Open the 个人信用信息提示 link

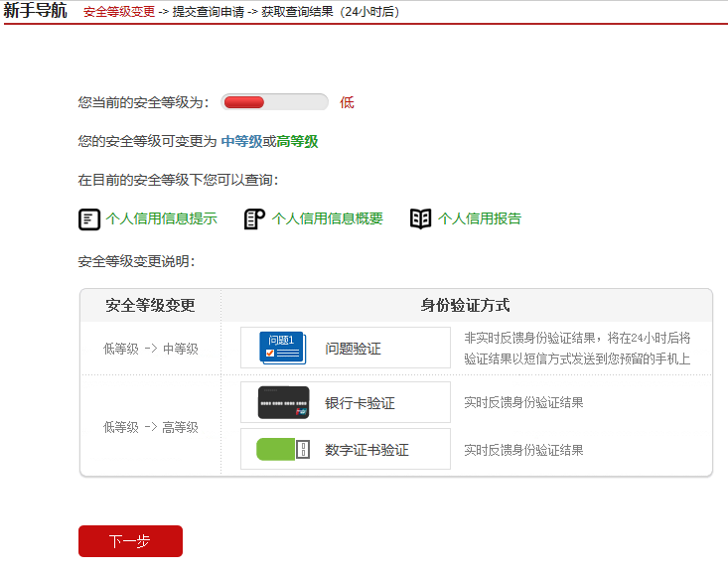tap(162, 218)
